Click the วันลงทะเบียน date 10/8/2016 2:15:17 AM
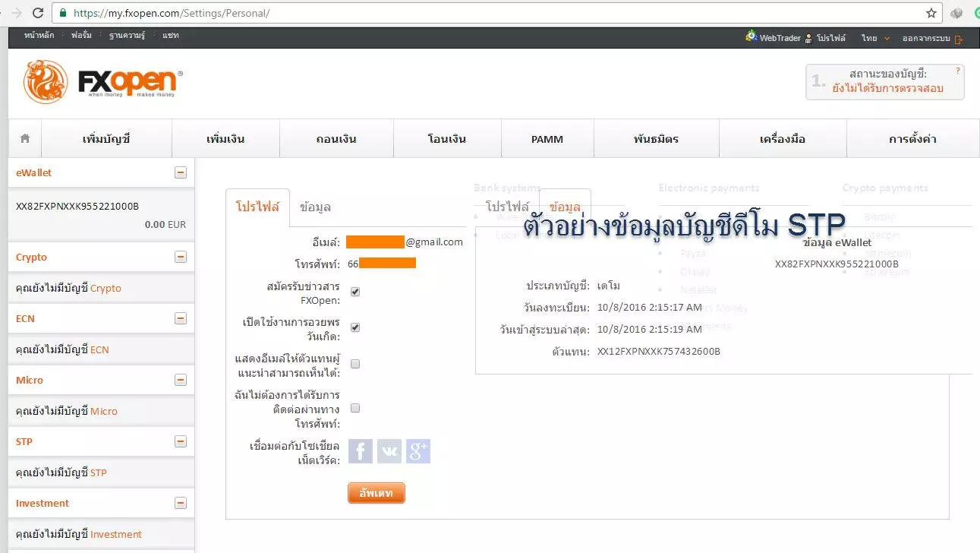Image resolution: width=980 pixels, height=553 pixels. pos(650,308)
